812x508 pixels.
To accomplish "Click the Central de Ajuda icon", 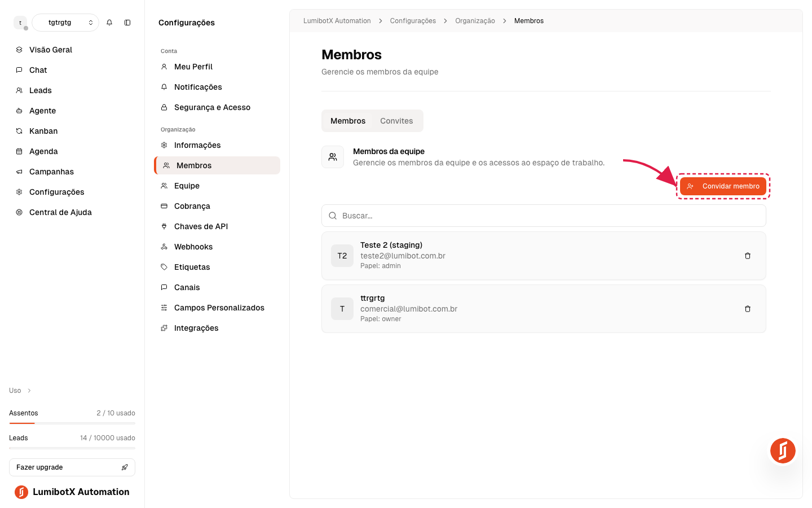I will (19, 212).
